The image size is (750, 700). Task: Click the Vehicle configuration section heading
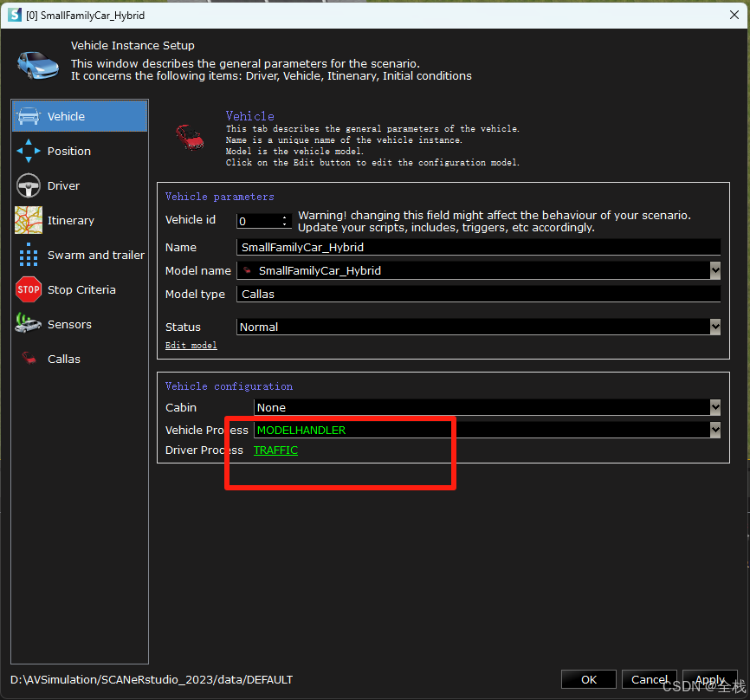229,386
